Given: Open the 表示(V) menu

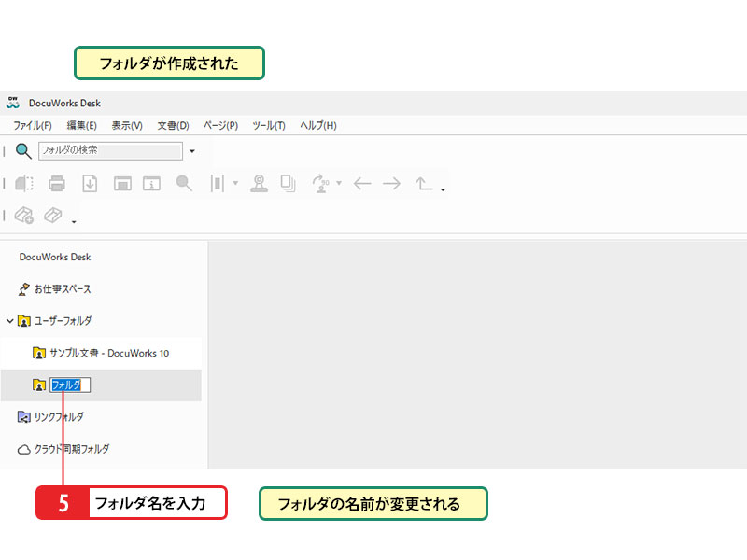Looking at the screenshot, I should (x=127, y=126).
